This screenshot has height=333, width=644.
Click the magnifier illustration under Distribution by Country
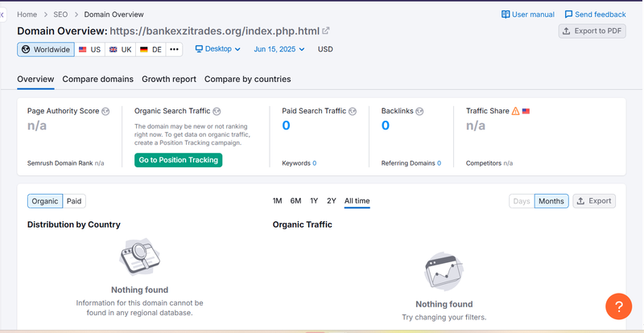[139, 257]
